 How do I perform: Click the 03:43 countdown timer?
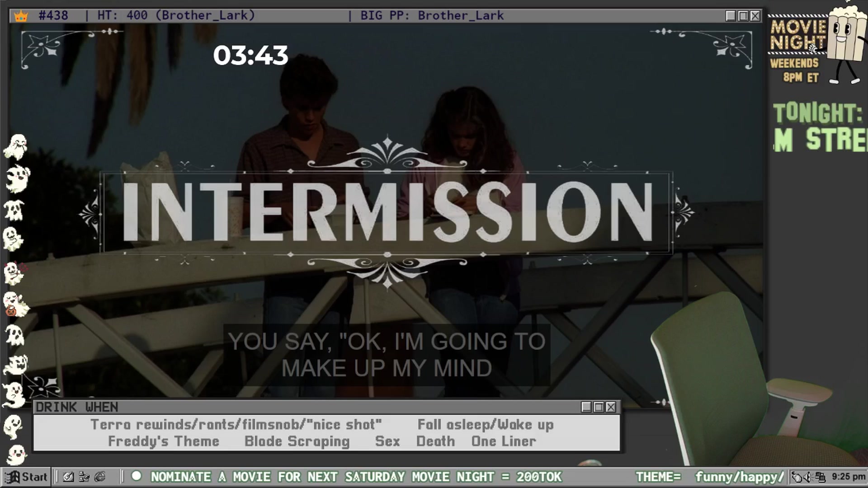[x=250, y=55]
